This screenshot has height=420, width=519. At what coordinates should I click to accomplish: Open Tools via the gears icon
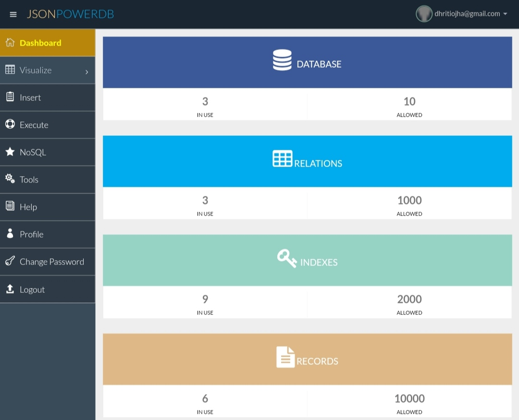pos(10,179)
